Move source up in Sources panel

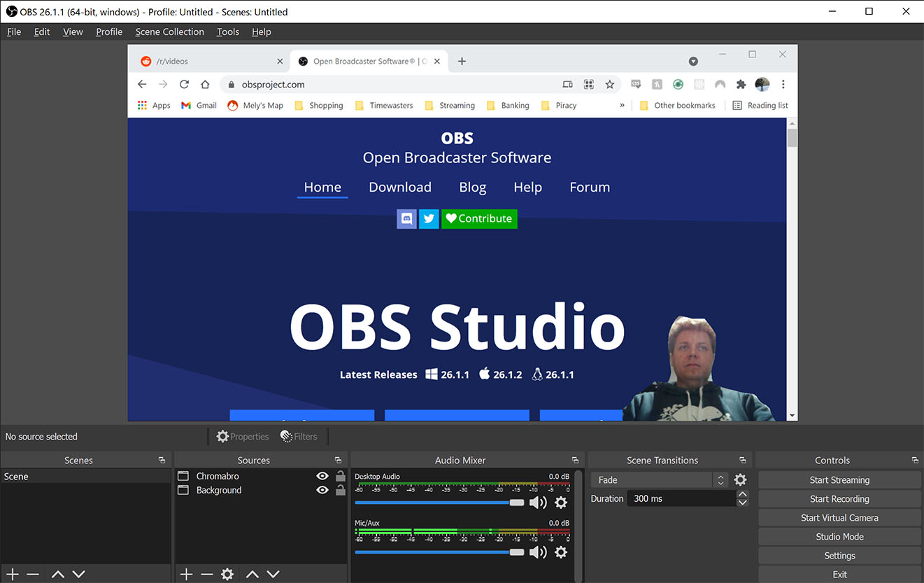[253, 574]
